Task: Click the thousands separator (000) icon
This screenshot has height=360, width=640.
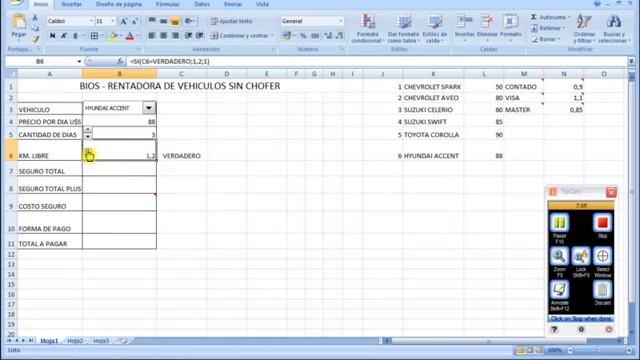Action: (315, 36)
